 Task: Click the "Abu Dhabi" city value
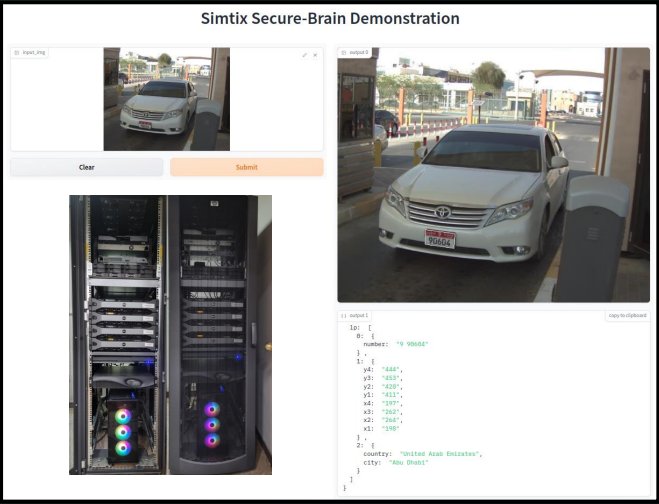pos(408,462)
